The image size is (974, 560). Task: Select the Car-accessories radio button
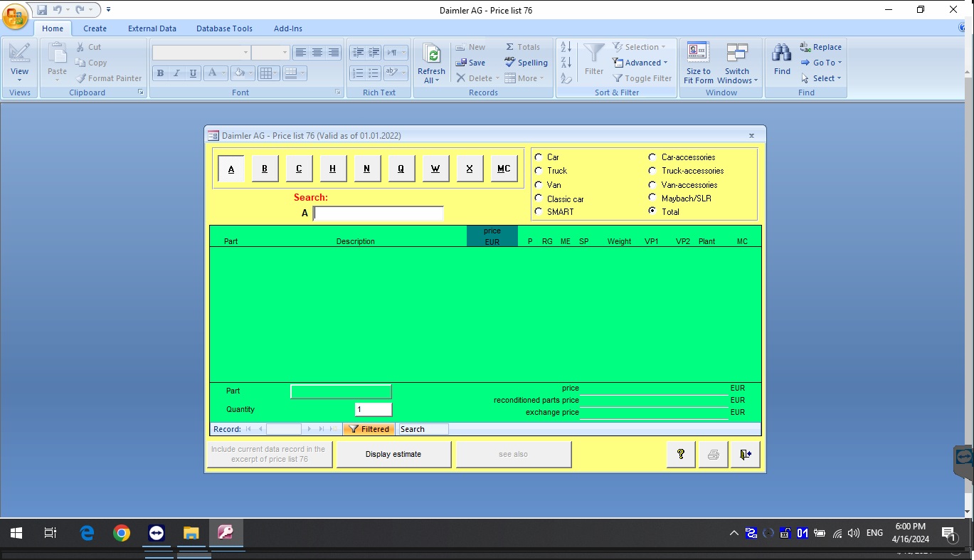coord(652,157)
